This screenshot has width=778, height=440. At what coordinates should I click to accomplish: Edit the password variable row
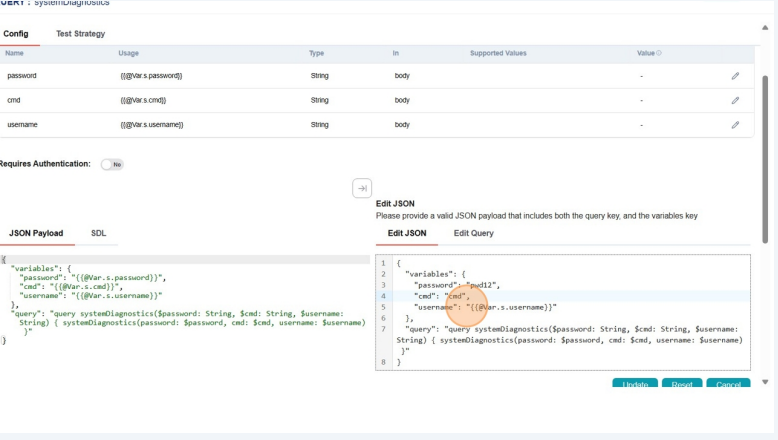[x=735, y=75]
